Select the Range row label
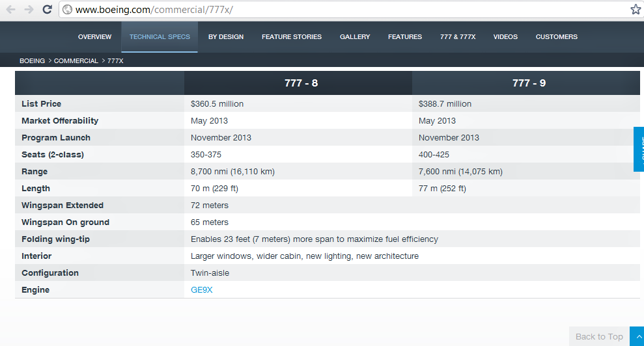The height and width of the screenshot is (346, 644). [x=35, y=172]
